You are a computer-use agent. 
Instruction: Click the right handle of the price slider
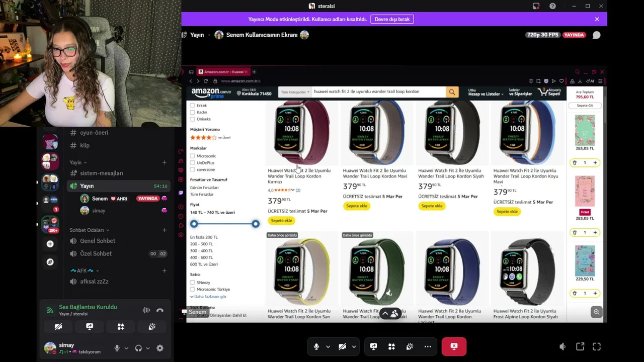click(x=256, y=224)
